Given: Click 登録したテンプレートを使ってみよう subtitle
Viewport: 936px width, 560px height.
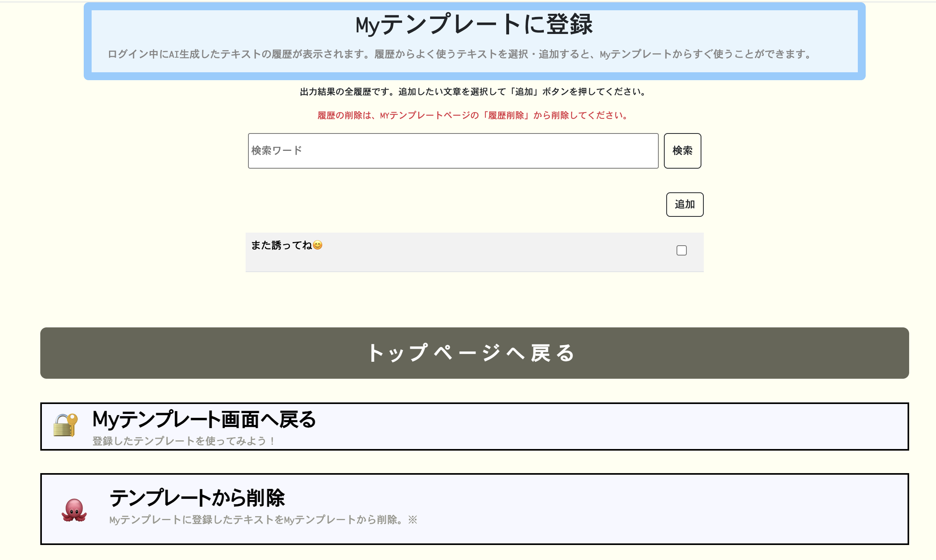Looking at the screenshot, I should [183, 441].
